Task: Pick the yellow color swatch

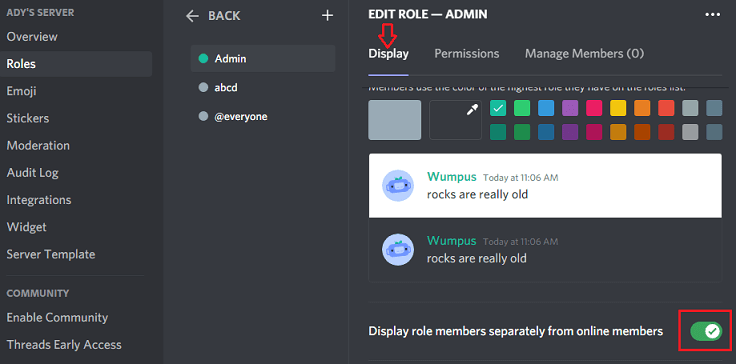Action: pos(618,108)
